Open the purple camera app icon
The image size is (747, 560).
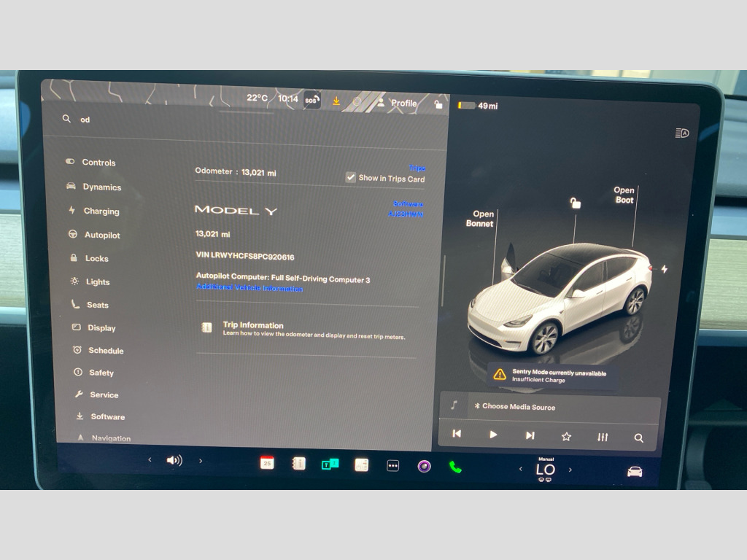(x=424, y=466)
